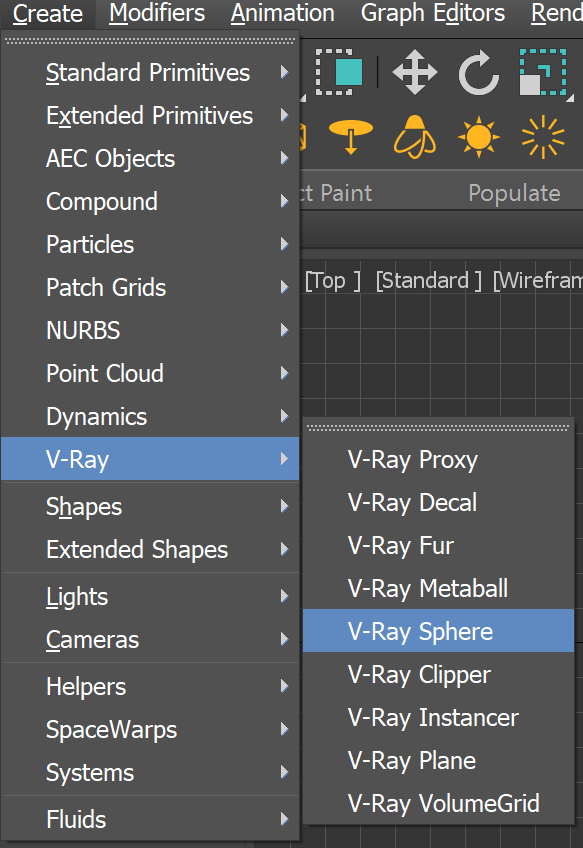Click the Sunlight creation icon
Viewport: 583px width, 848px height.
pyautogui.click(x=478, y=137)
